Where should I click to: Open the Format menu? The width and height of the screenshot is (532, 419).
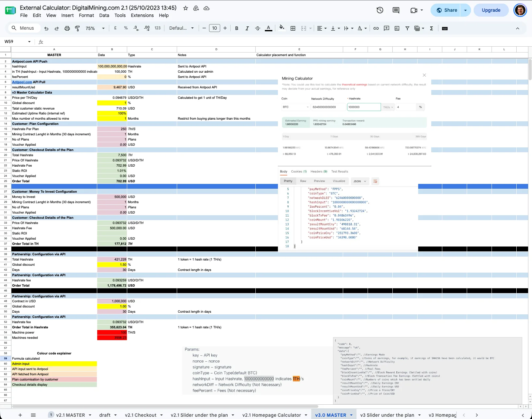point(86,15)
